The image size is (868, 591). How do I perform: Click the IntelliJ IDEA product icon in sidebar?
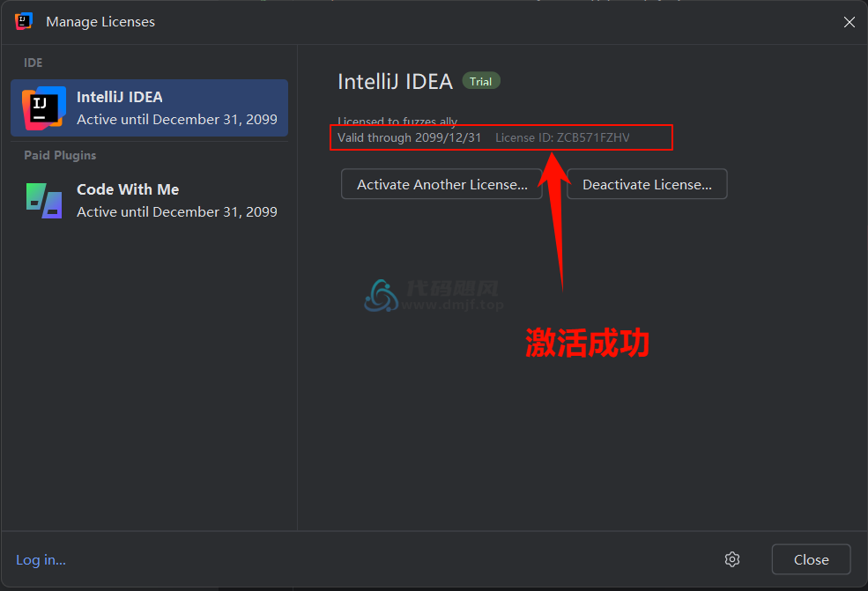(44, 108)
